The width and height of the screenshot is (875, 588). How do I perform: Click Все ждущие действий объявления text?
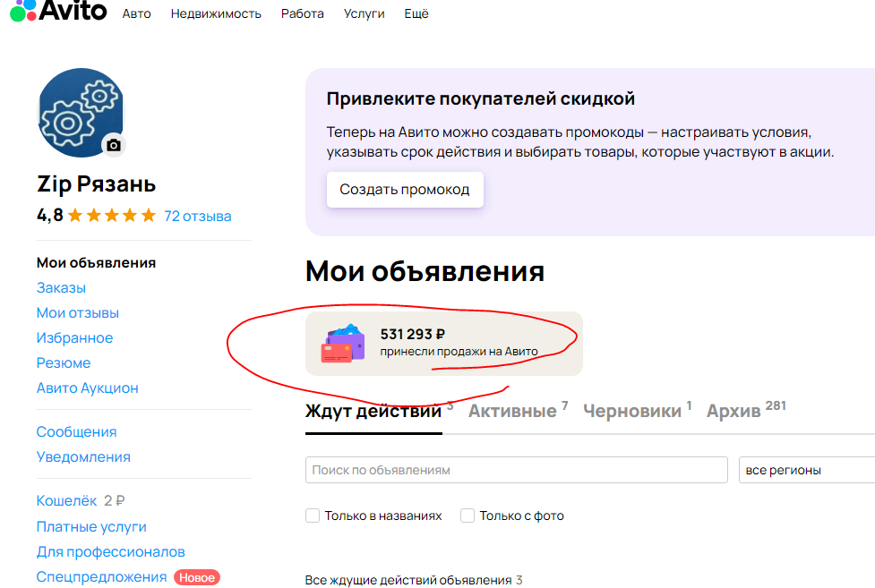(x=408, y=580)
